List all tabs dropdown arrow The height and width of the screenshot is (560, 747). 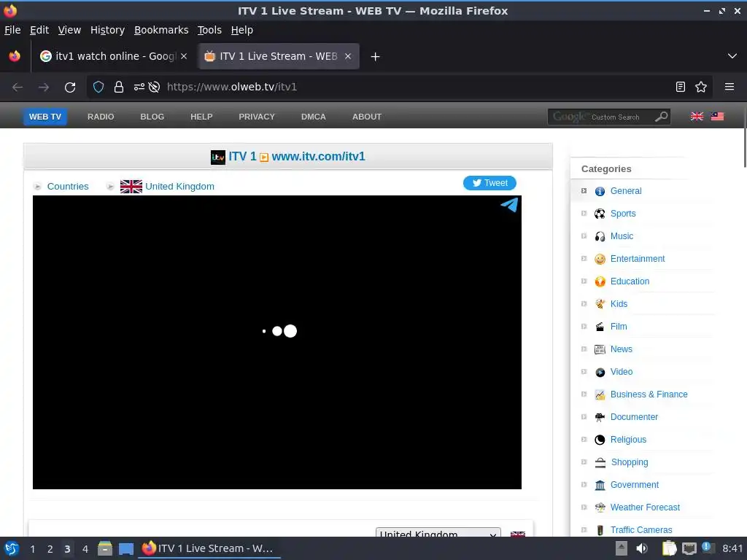tap(732, 56)
